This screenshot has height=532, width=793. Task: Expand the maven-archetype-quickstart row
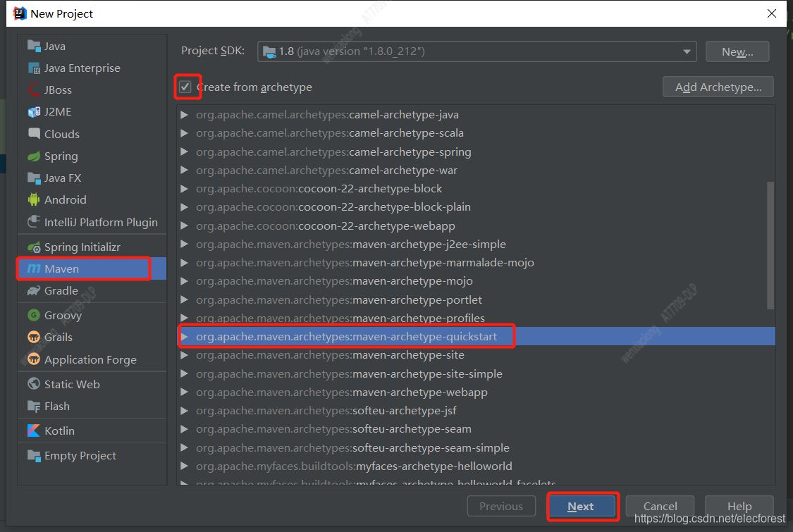pos(184,337)
